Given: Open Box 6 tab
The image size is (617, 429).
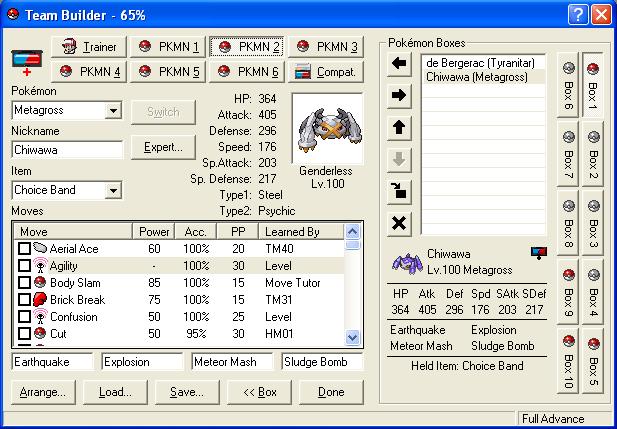Looking at the screenshot, I should [x=568, y=85].
